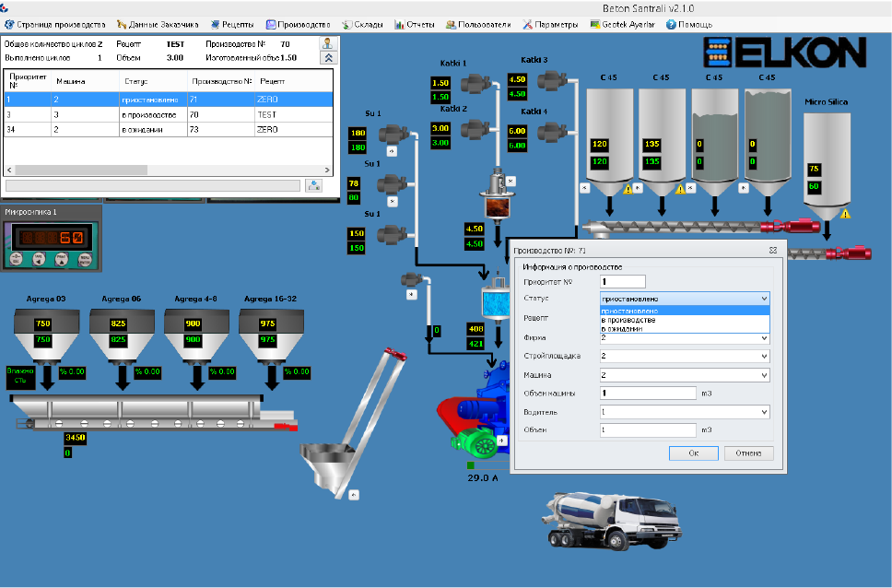Click the Katki 1 pump motor icon

(x=475, y=84)
